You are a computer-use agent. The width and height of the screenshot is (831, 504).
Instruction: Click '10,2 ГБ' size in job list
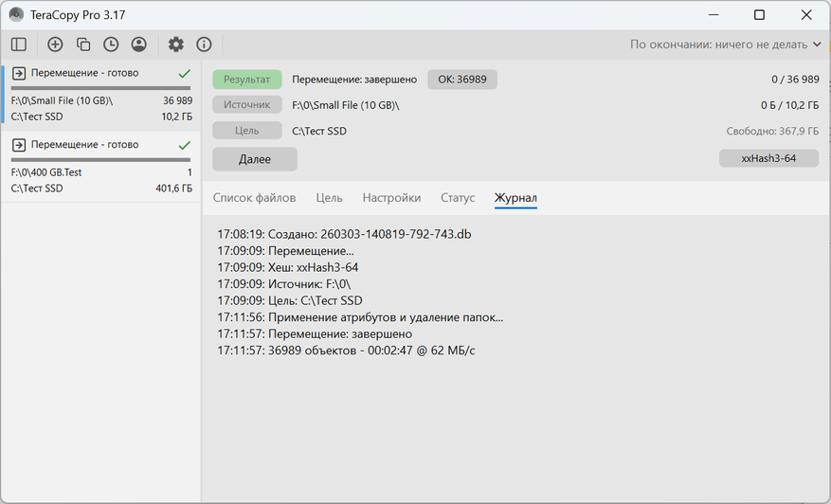click(x=177, y=117)
